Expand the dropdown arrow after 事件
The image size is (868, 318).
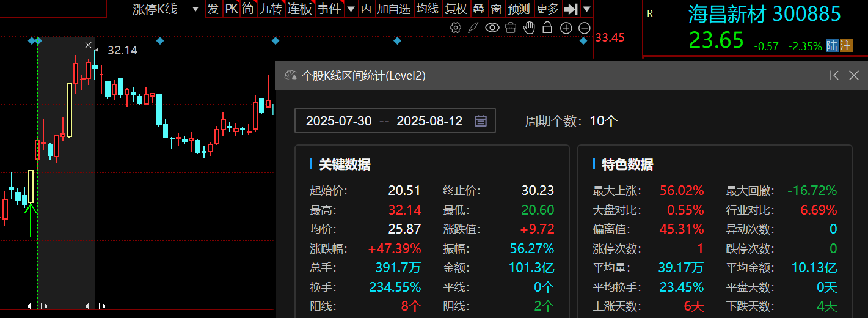351,9
